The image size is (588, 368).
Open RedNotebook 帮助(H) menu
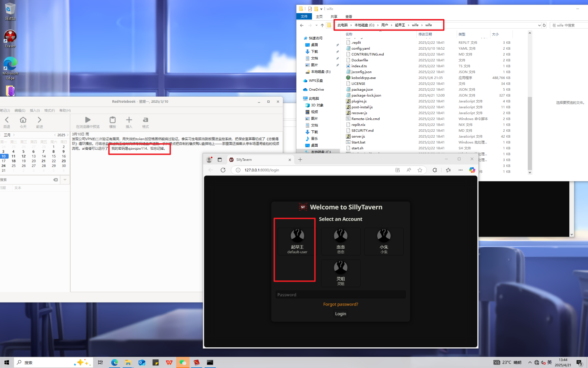coord(65,110)
